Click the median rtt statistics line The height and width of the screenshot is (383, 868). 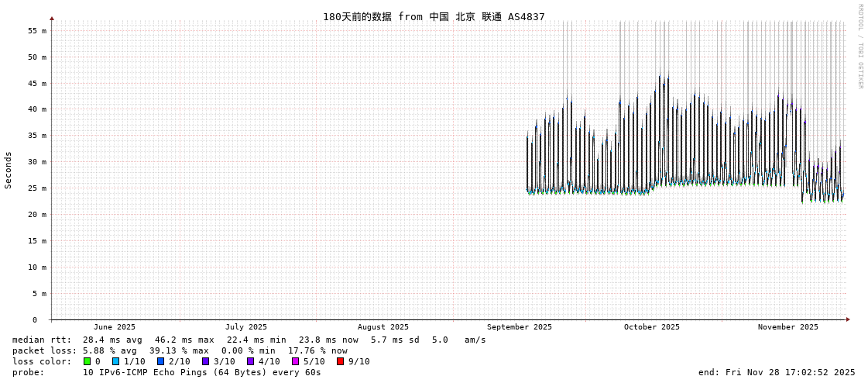tap(249, 340)
